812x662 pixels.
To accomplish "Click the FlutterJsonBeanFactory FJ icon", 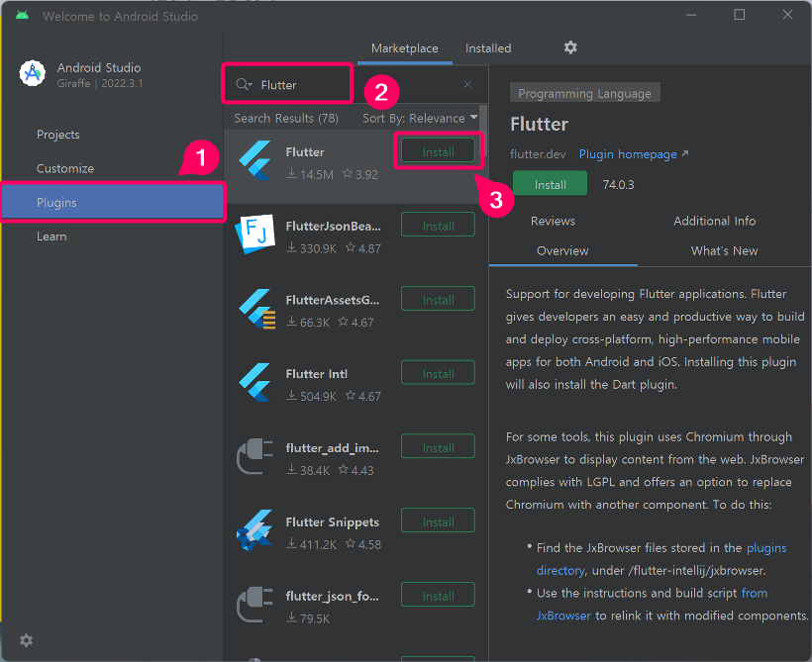I will (254, 234).
